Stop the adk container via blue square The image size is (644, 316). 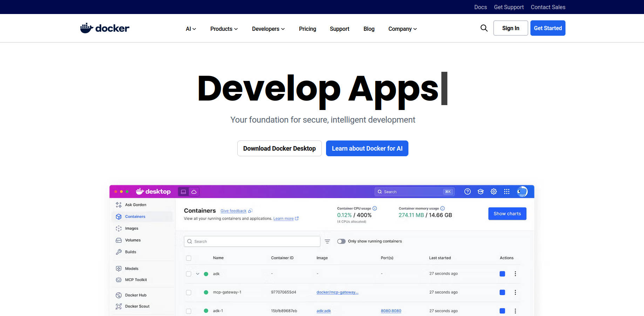[x=502, y=274]
